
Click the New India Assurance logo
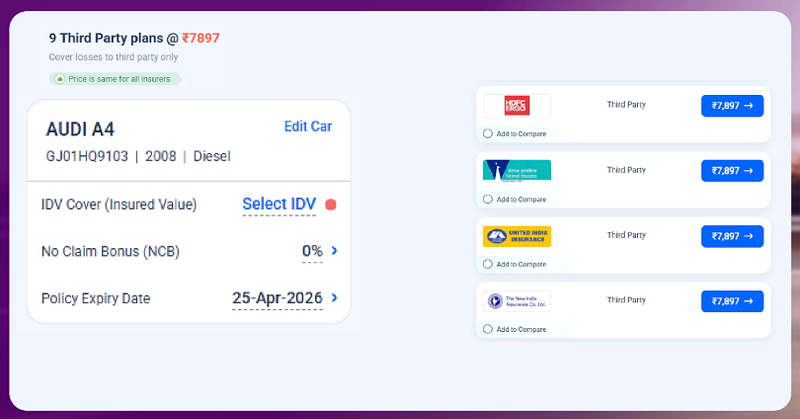coord(517,301)
